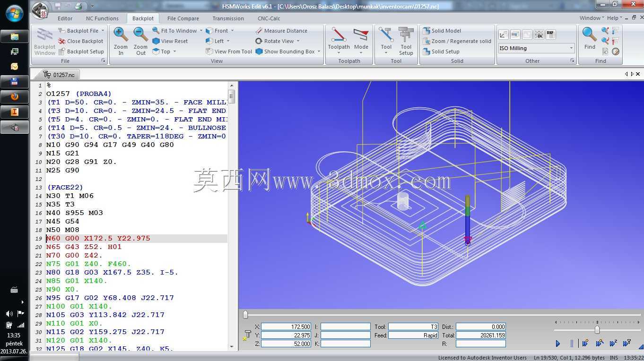Click the Zoom Out magnifier
The width and height of the screenshot is (644, 361).
coord(140,41)
